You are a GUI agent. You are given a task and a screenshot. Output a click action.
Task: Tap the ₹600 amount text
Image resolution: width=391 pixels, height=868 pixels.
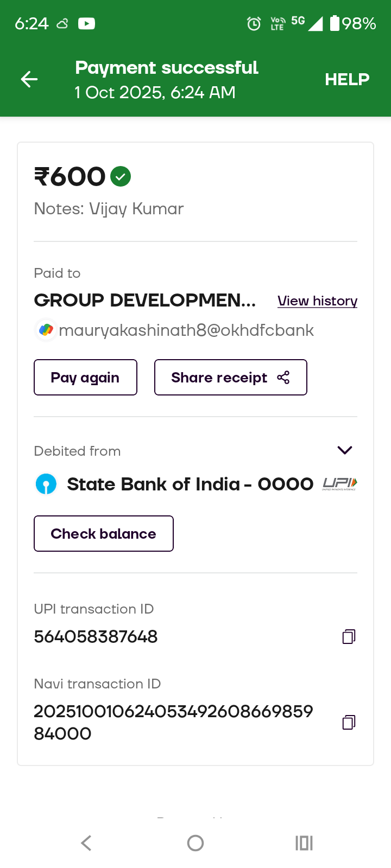tap(70, 177)
